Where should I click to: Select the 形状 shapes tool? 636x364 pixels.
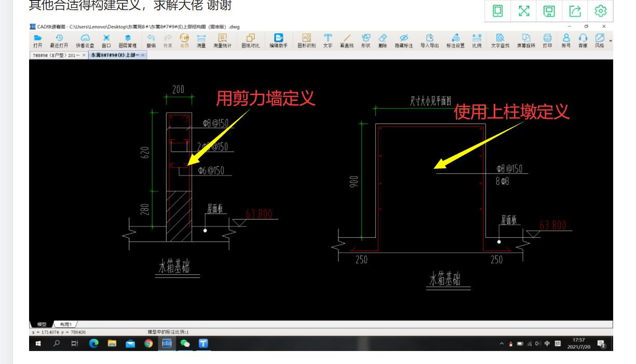[366, 41]
